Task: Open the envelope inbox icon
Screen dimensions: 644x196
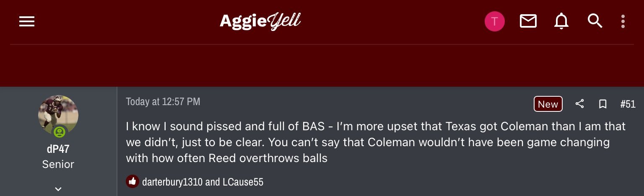Action: coord(528,21)
